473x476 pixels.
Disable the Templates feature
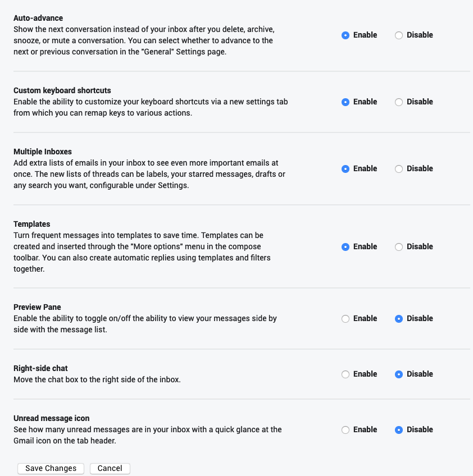click(x=399, y=247)
